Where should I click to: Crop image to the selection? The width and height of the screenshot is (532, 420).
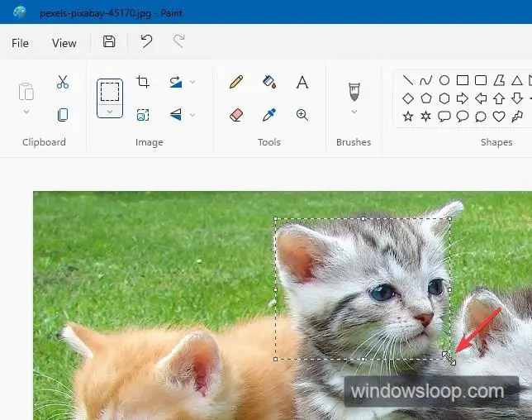coord(143,82)
